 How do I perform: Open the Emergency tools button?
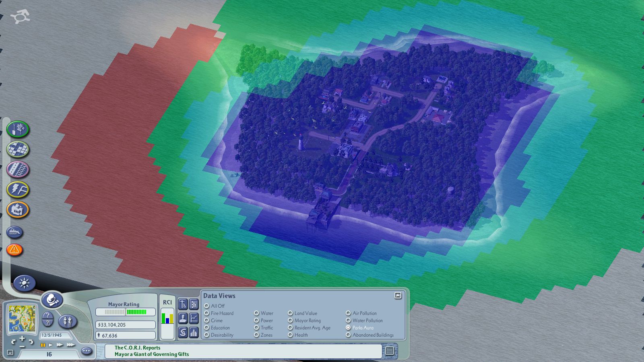tap(15, 250)
